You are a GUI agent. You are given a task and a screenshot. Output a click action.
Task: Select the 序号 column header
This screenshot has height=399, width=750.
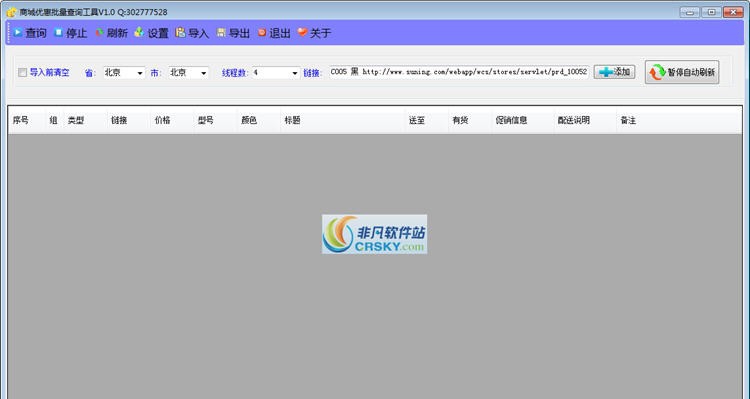pos(27,120)
